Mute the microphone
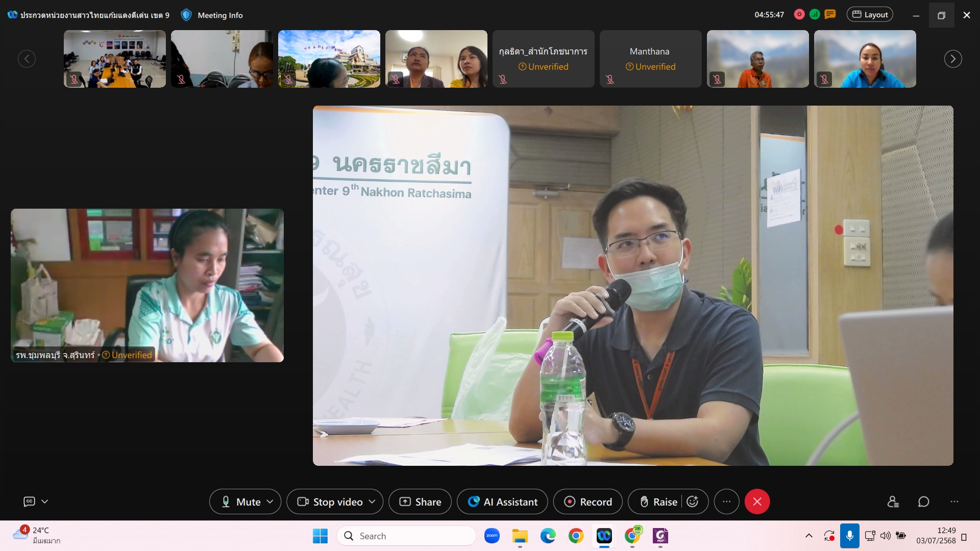This screenshot has height=551, width=980. (241, 502)
